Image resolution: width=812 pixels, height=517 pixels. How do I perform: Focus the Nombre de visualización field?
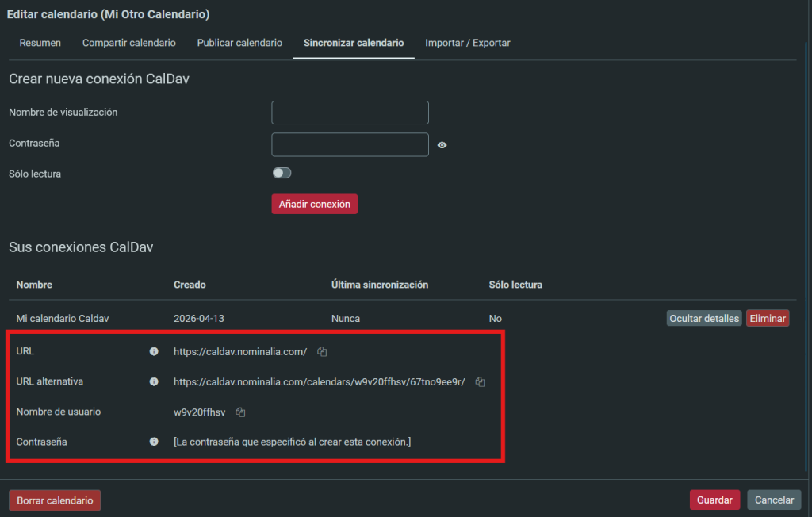tap(350, 113)
